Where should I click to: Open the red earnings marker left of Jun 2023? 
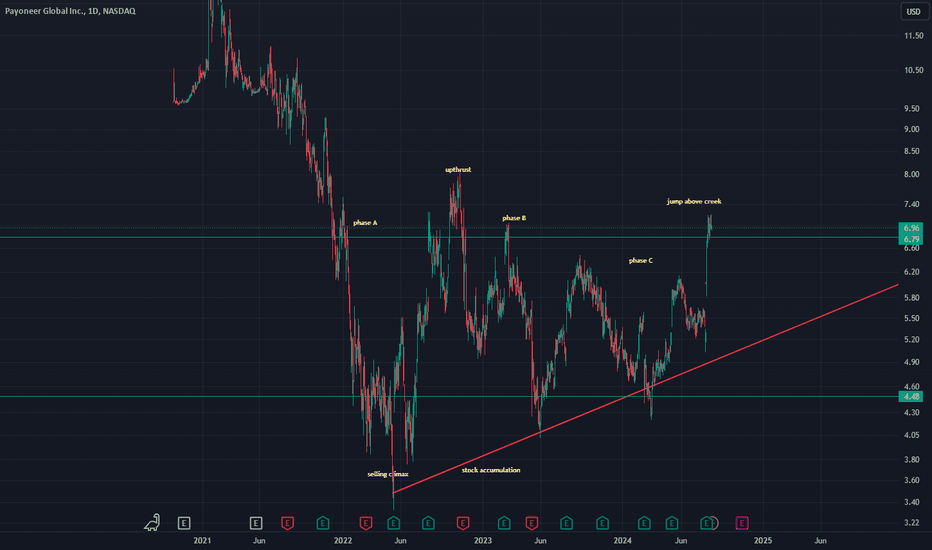tap(532, 523)
